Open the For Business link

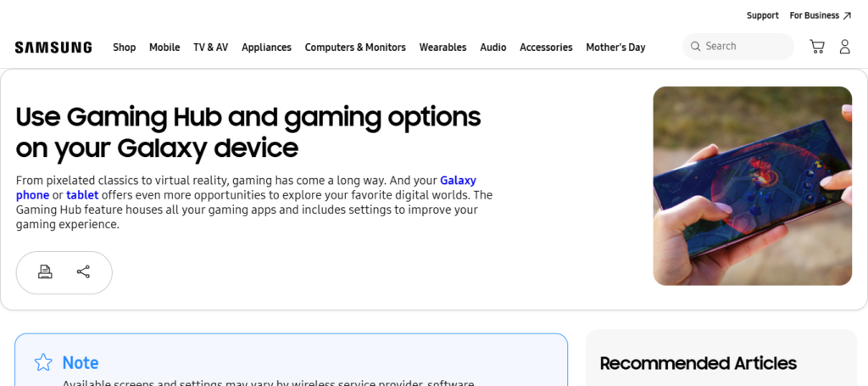click(x=821, y=15)
